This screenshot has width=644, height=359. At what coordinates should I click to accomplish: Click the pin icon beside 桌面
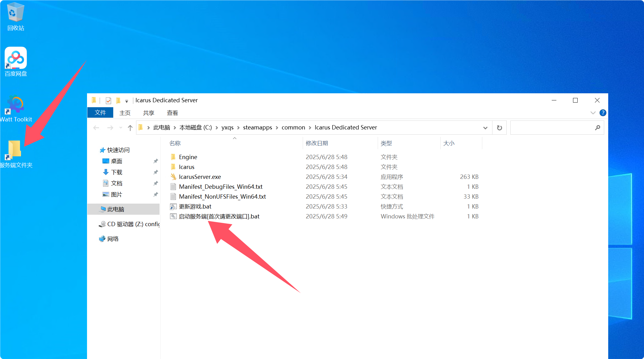point(156,161)
